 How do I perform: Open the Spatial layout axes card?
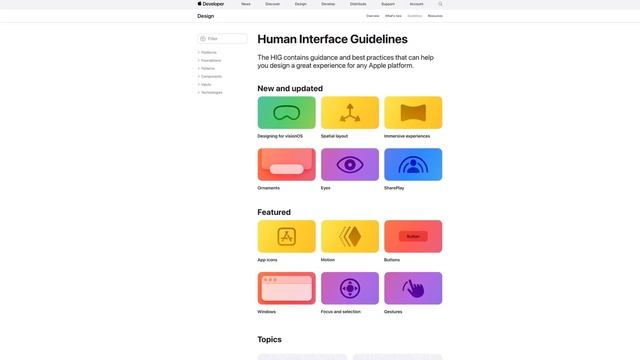(x=350, y=113)
